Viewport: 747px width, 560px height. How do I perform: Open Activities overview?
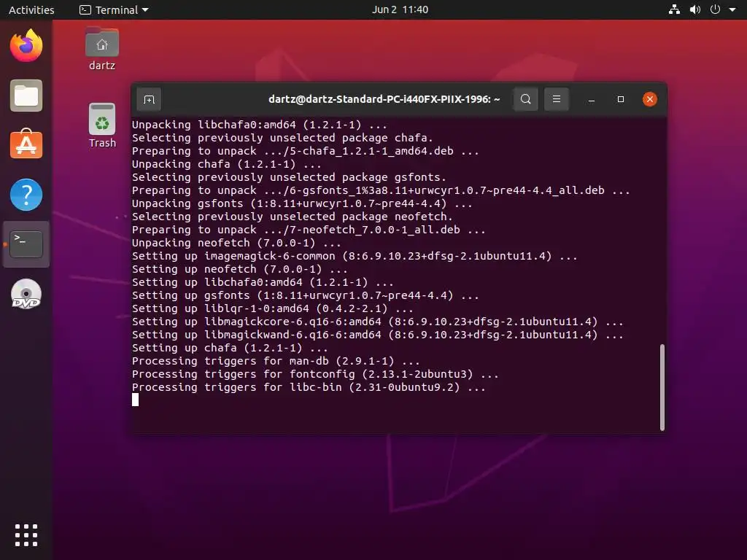coord(31,10)
